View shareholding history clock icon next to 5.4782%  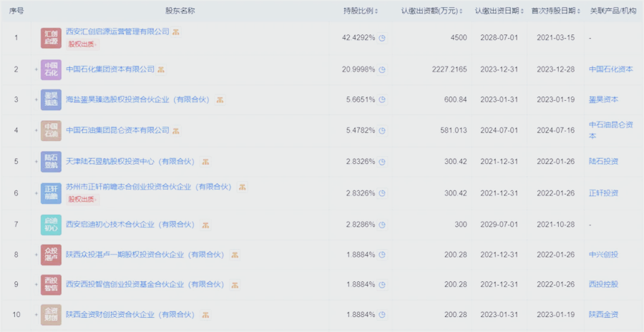coord(382,131)
